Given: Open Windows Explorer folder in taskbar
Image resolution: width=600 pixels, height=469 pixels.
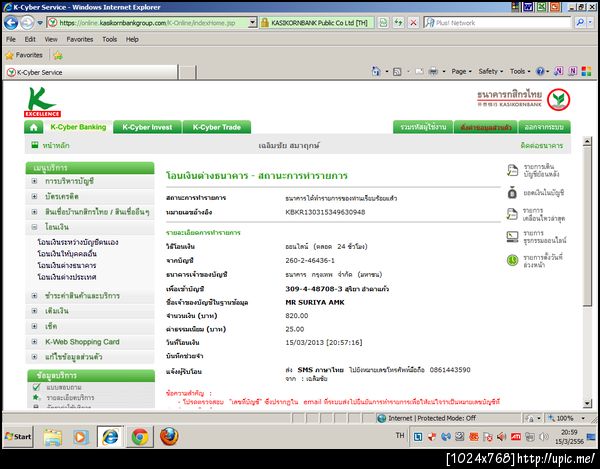Looking at the screenshot, I should click(52, 437).
